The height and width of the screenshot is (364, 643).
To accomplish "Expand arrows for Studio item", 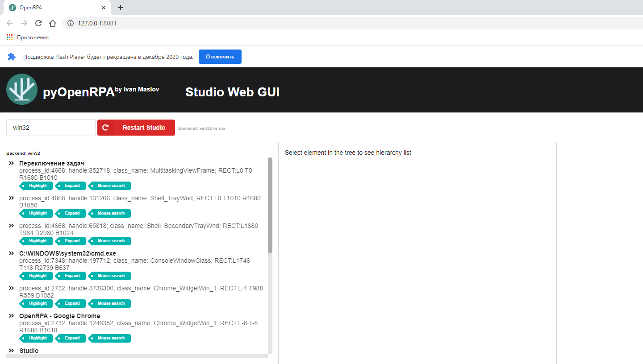I will [x=12, y=351].
